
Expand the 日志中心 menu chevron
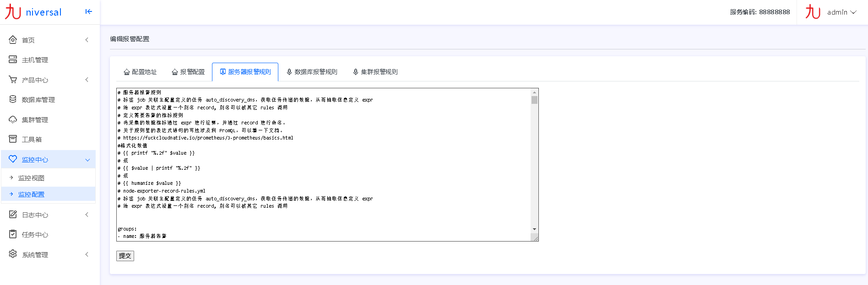tap(87, 215)
